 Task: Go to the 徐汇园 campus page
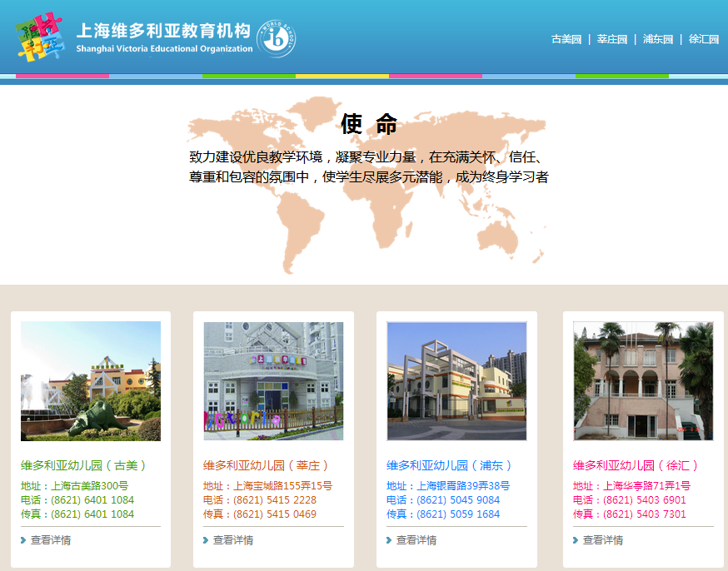pyautogui.click(x=704, y=39)
